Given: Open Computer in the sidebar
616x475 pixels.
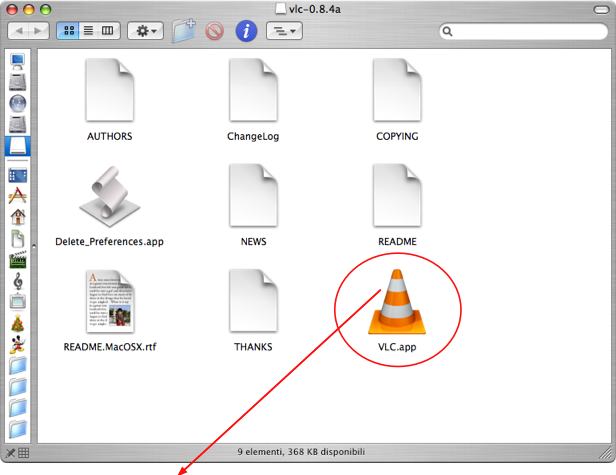Looking at the screenshot, I should click(x=18, y=61).
